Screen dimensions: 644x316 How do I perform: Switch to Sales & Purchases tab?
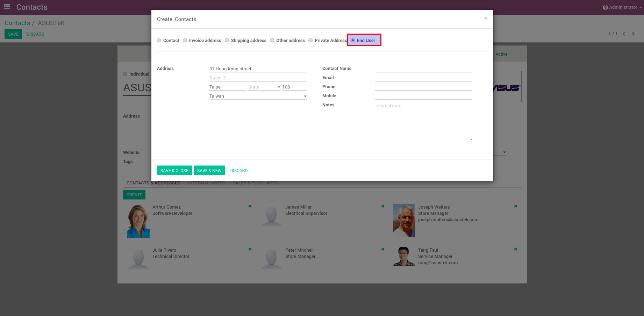tap(255, 183)
